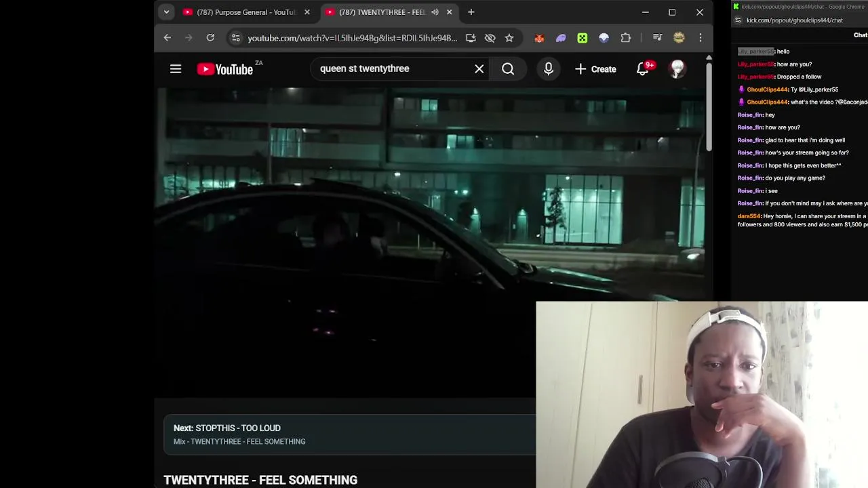
Task: Open the green dice extension icon
Action: [583, 38]
